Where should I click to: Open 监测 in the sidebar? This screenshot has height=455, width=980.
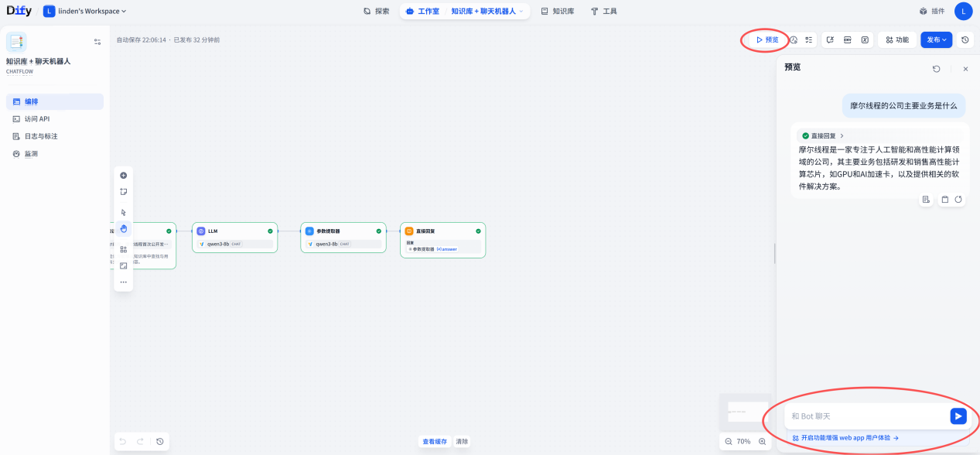[x=55, y=154]
